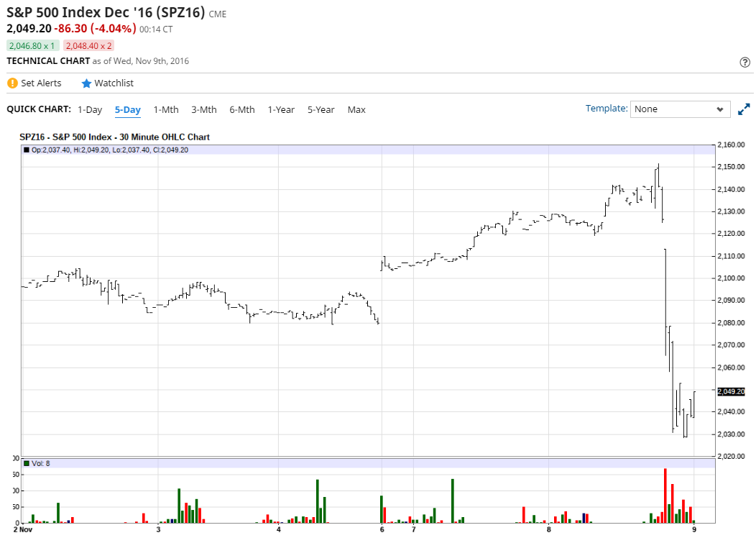This screenshot has width=756, height=543.
Task: Click the Vol: 8 readout
Action: [x=41, y=463]
